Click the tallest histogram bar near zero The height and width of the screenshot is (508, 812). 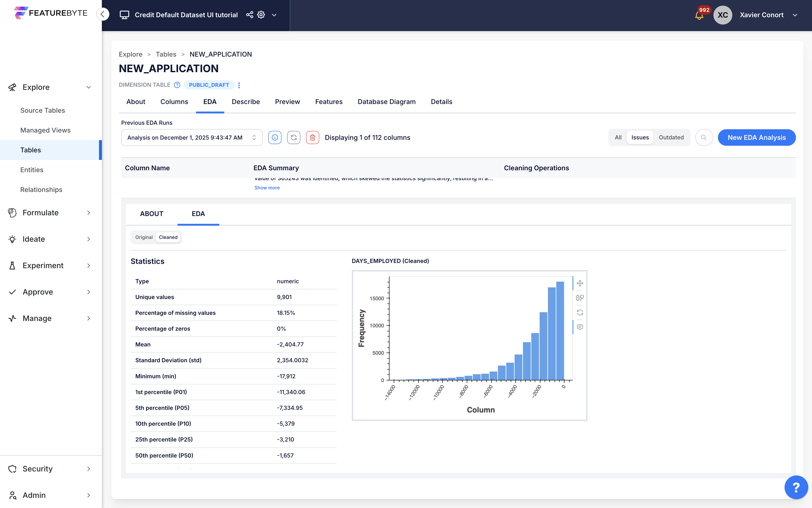[560, 331]
